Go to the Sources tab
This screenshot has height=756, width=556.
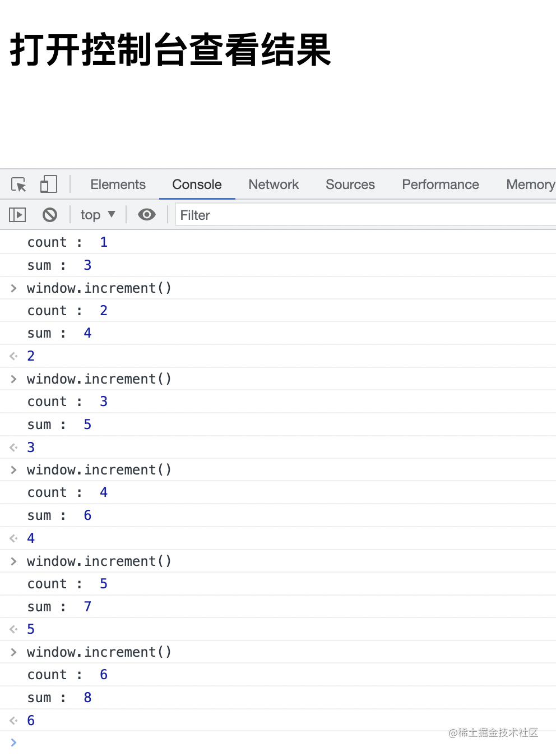click(350, 185)
